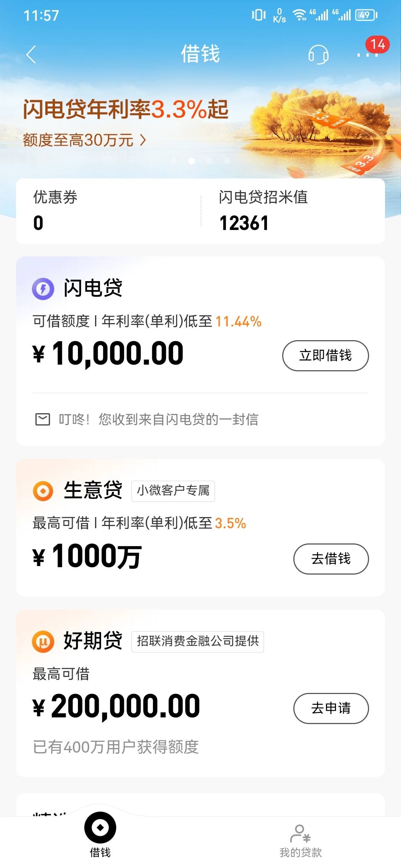Tap the 闪电贷年利率3.3%起 banner
This screenshot has height=868, width=401.
coord(125,110)
